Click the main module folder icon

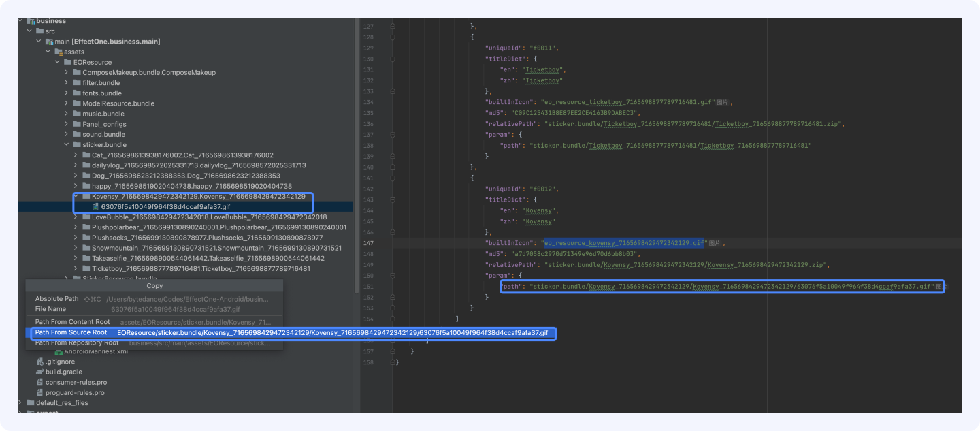pyautogui.click(x=49, y=42)
